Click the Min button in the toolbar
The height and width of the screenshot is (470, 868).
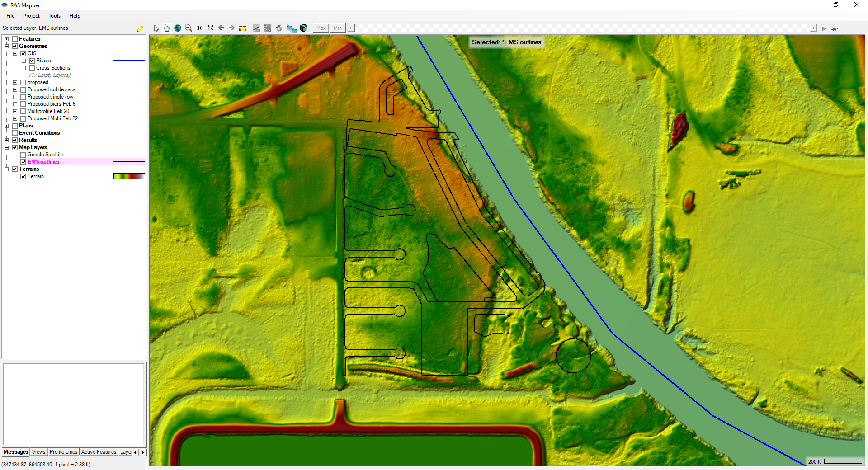tap(337, 28)
